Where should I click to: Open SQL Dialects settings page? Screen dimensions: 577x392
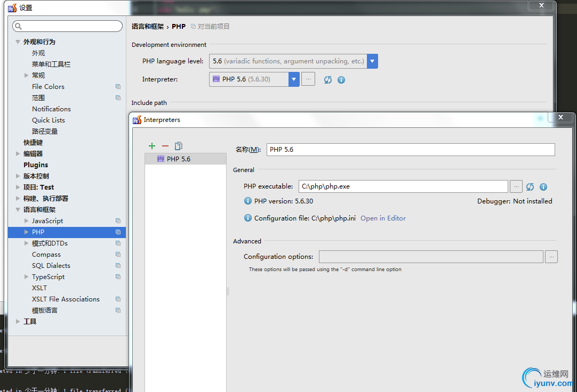click(x=51, y=265)
